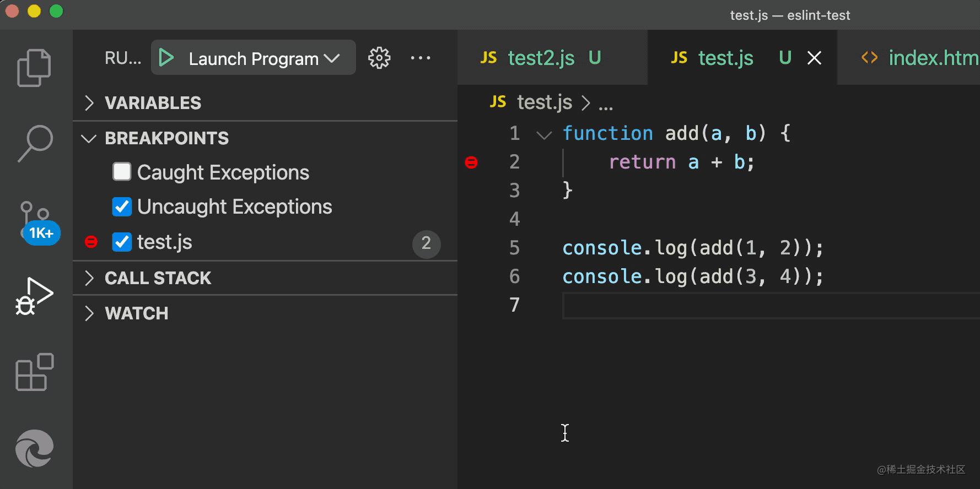Open the Explorer view in activity bar

point(34,68)
